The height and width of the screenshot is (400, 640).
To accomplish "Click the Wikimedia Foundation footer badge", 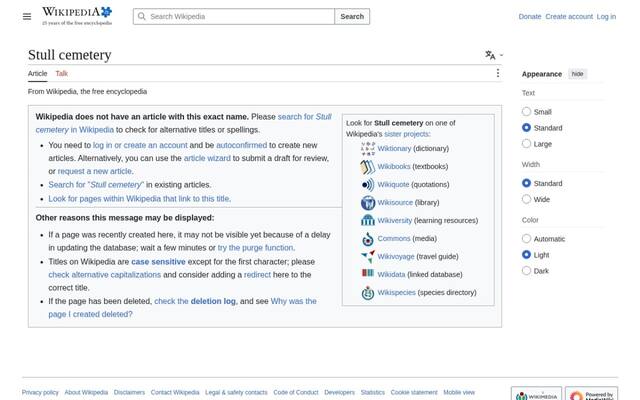I will tap(536, 394).
